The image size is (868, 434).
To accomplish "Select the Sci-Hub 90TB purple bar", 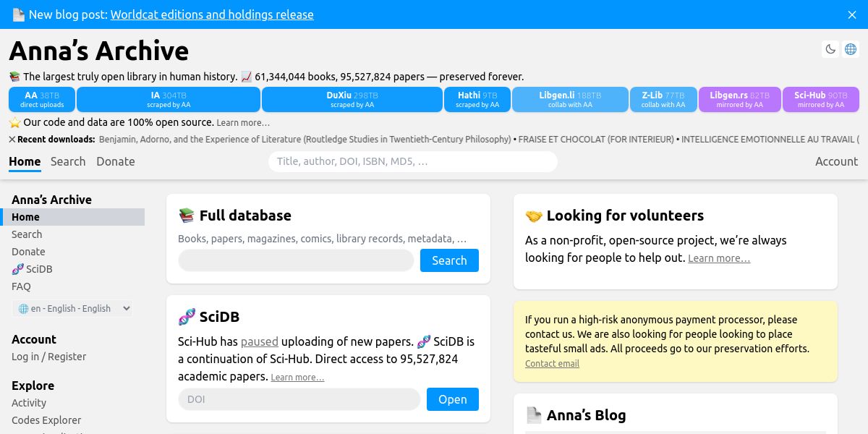I will tap(820, 100).
